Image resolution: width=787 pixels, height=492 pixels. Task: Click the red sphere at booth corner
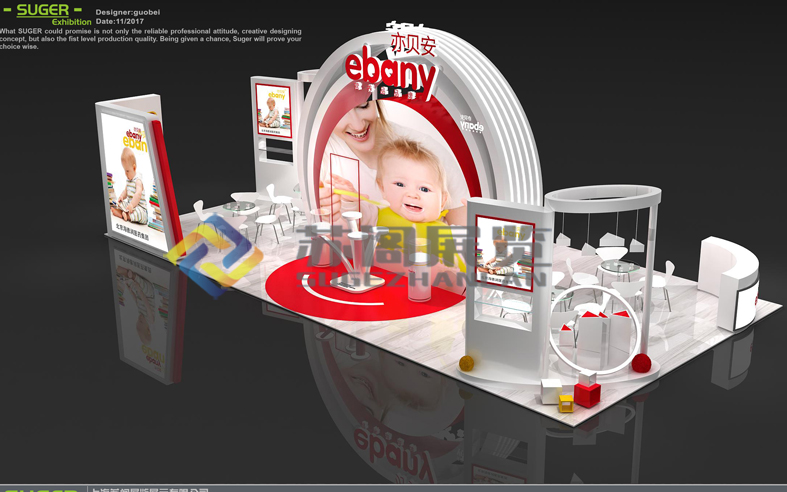[x=640, y=363]
